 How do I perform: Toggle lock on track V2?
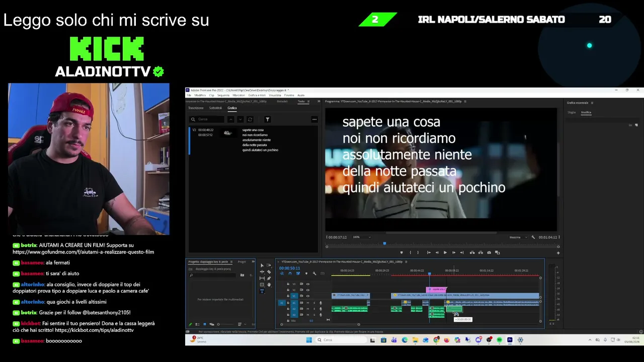pos(288,290)
